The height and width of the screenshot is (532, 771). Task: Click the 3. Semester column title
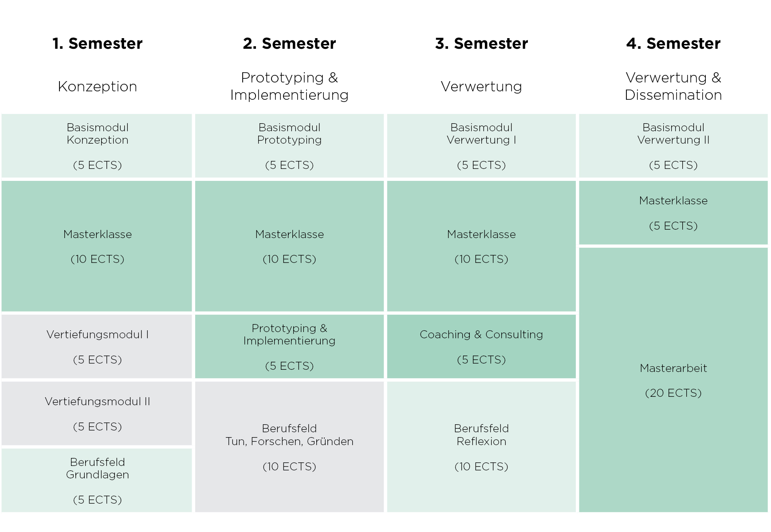481,43
